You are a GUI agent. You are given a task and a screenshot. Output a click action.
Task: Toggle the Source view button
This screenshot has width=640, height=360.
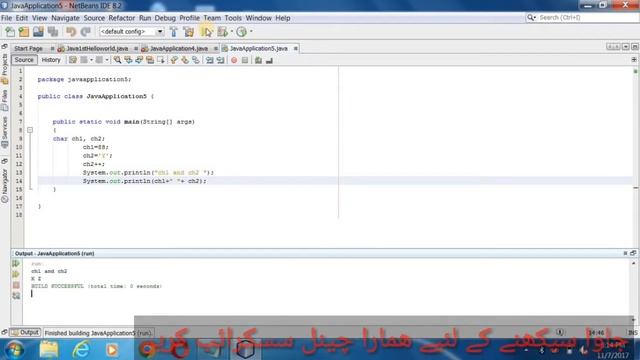[x=24, y=60]
